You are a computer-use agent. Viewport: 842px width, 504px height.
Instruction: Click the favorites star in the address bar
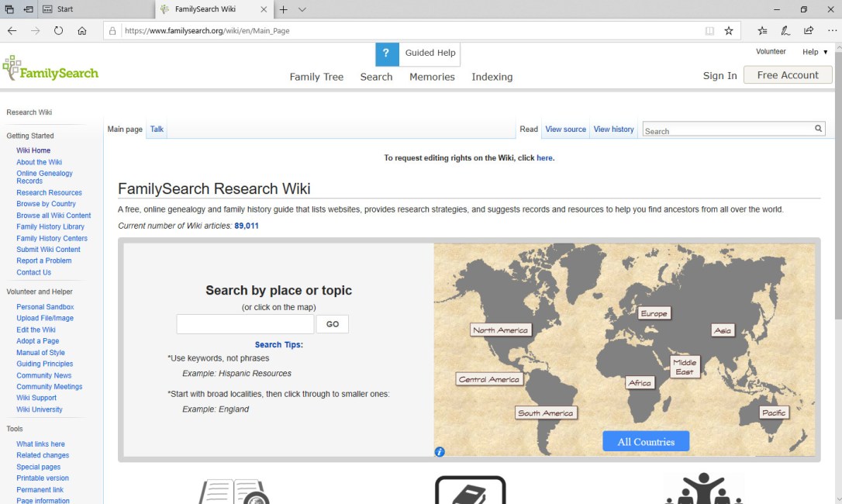click(x=728, y=30)
